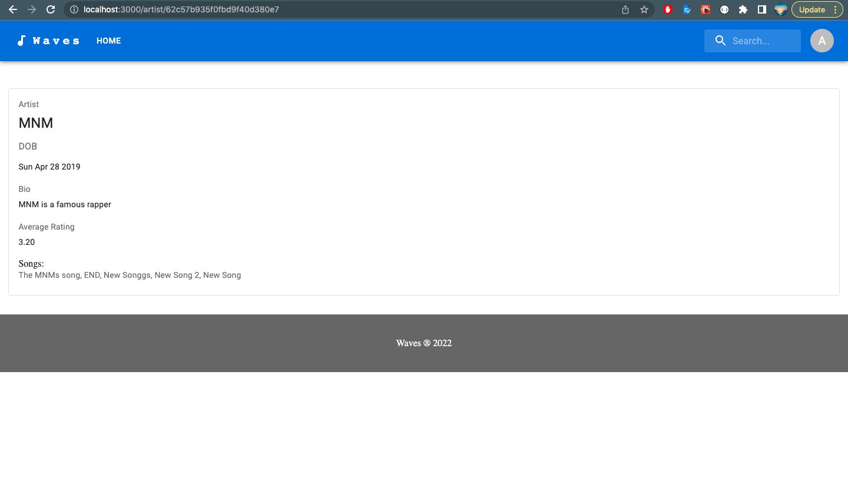
Task: Navigate to HOME in the navbar
Action: point(108,41)
